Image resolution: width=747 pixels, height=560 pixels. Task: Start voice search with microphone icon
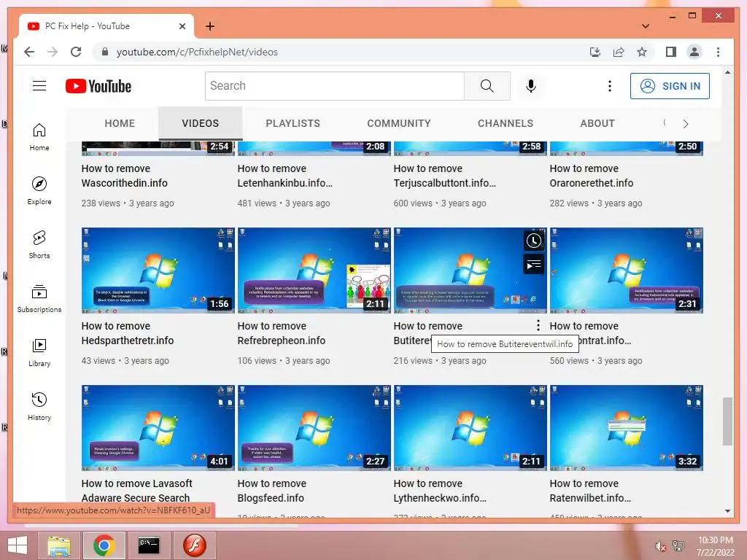click(531, 86)
